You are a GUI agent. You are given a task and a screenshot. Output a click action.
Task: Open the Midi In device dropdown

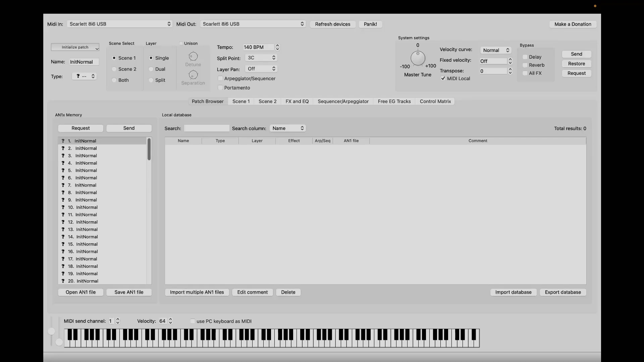[120, 24]
